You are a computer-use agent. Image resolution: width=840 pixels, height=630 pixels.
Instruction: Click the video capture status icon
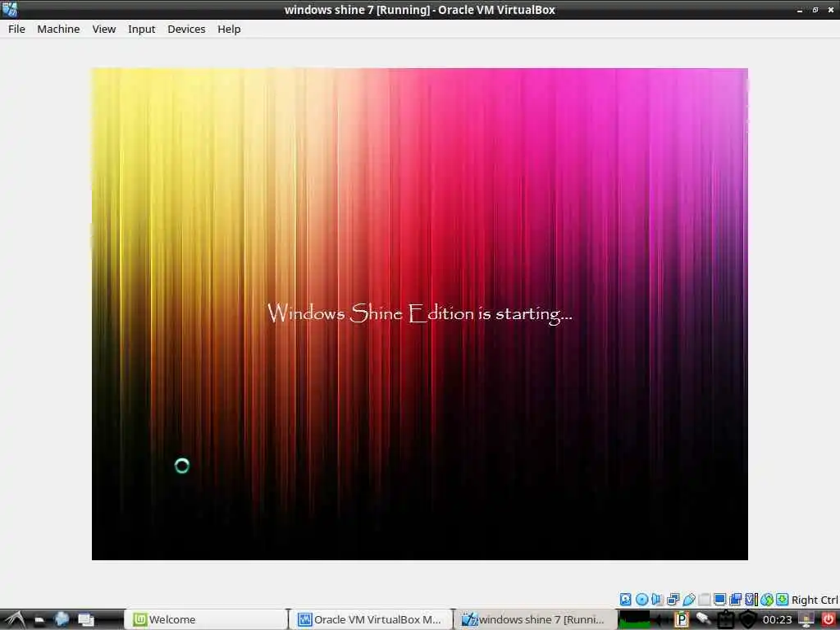point(736,600)
